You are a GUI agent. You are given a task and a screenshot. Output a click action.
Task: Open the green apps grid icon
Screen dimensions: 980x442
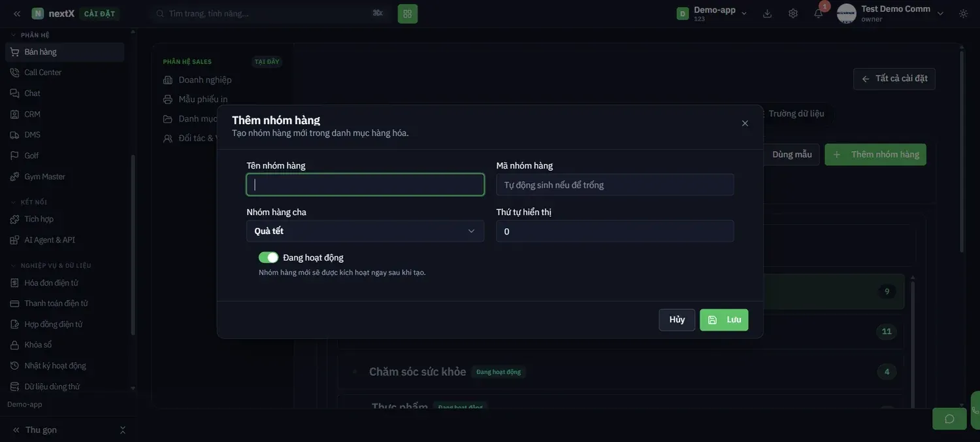tap(408, 14)
